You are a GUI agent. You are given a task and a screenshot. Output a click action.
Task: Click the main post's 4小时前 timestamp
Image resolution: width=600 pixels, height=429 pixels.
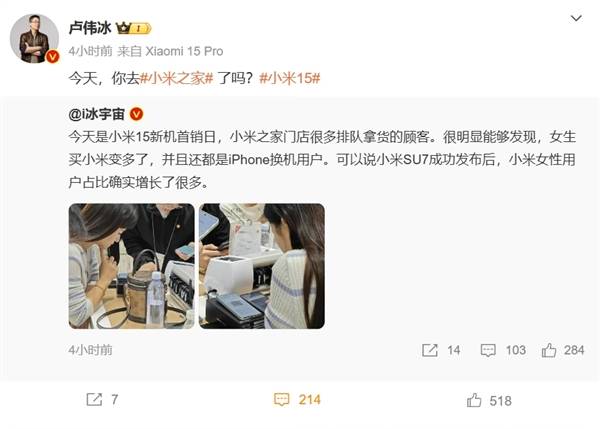(91, 51)
